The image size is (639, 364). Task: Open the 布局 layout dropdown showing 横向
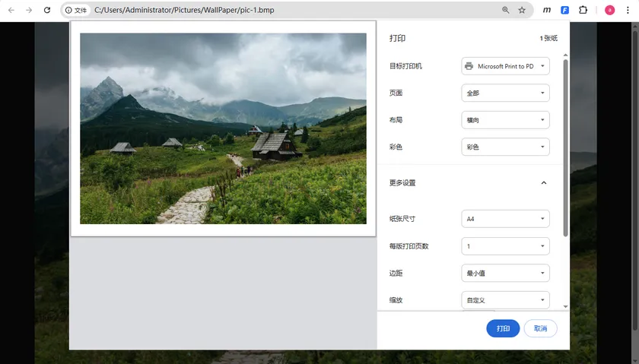click(505, 120)
